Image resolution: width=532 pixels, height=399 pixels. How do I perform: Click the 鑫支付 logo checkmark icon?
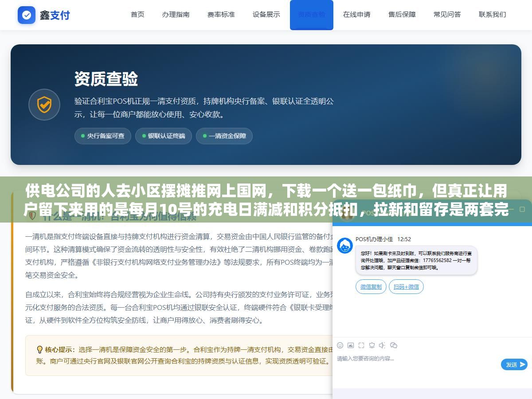27,15
